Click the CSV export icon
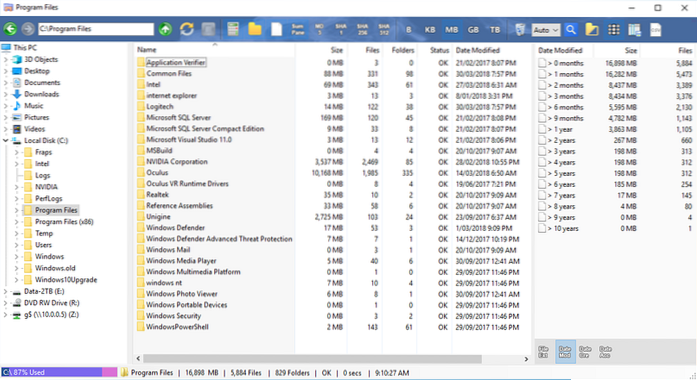This screenshot has width=697, height=380. (656, 30)
